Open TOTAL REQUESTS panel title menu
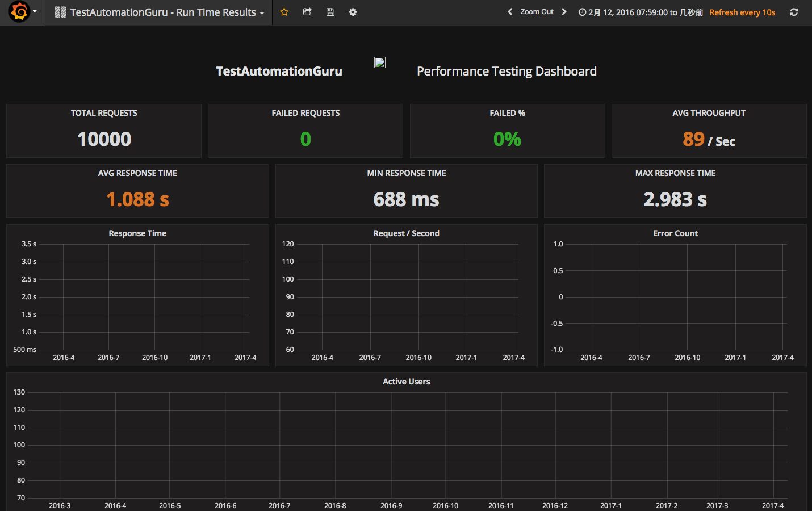This screenshot has height=511, width=812. [104, 113]
